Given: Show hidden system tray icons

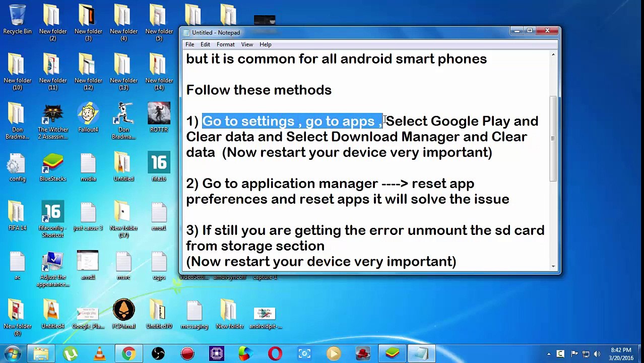Looking at the screenshot, I should 548,354.
